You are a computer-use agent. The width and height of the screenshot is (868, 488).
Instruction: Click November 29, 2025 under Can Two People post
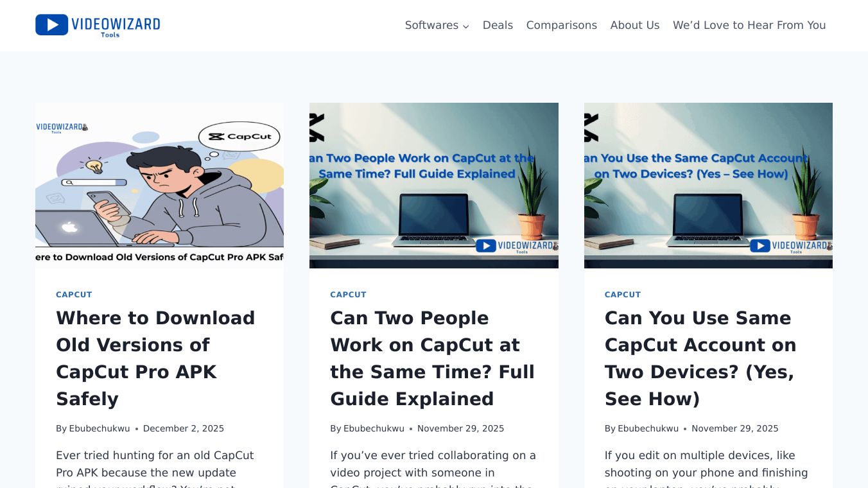point(461,428)
